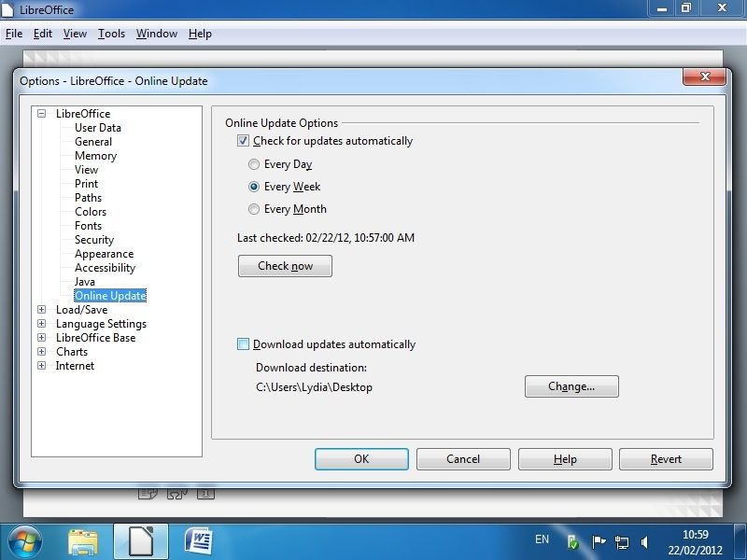Select Memory in the options tree
Screen dimensions: 747x560
click(95, 156)
